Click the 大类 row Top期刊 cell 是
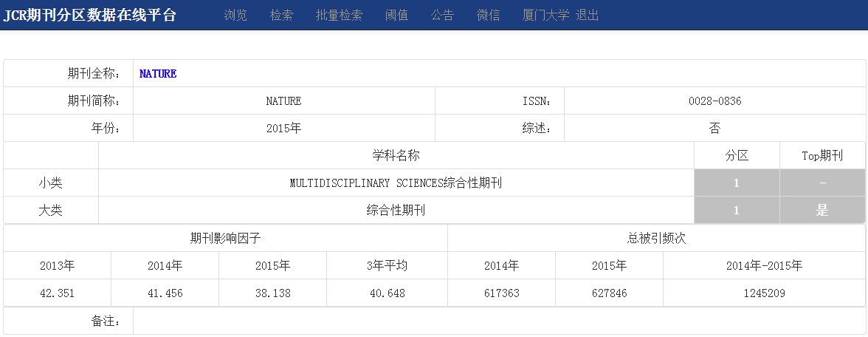The height and width of the screenshot is (337, 868). pyautogui.click(x=822, y=211)
